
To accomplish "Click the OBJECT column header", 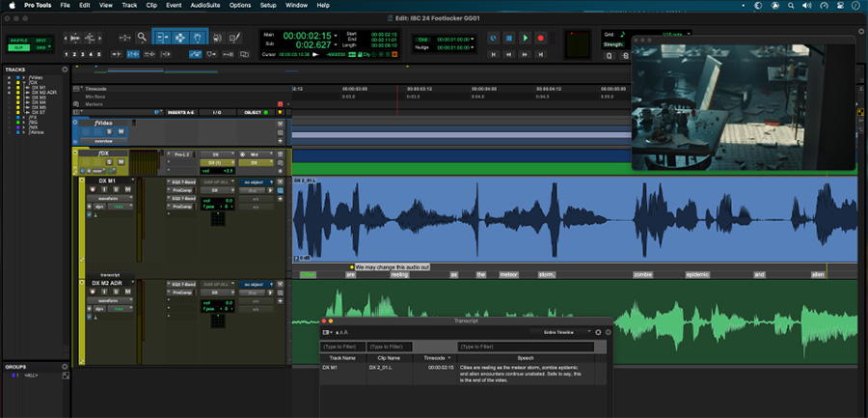I will tap(257, 112).
